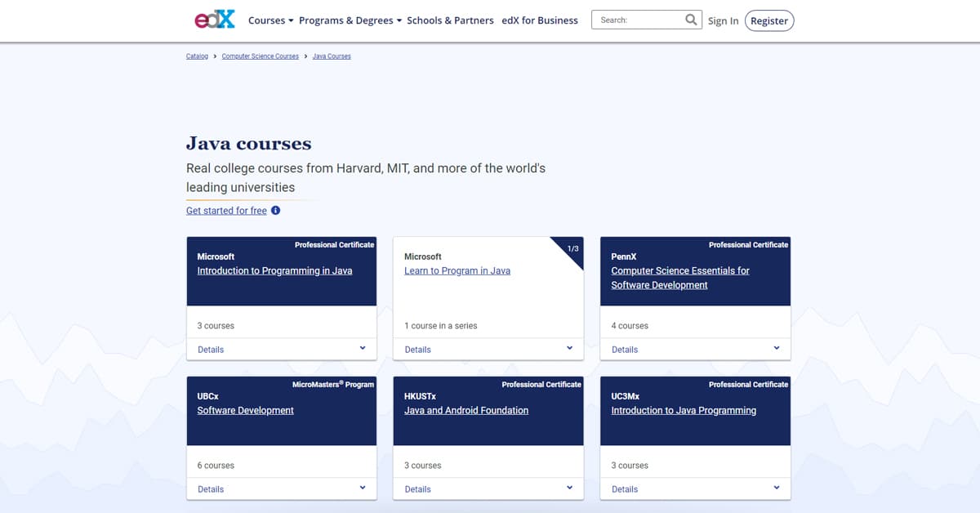The width and height of the screenshot is (980, 513).
Task: Open the Programs & Degrees dropdown menu
Action: (x=350, y=20)
